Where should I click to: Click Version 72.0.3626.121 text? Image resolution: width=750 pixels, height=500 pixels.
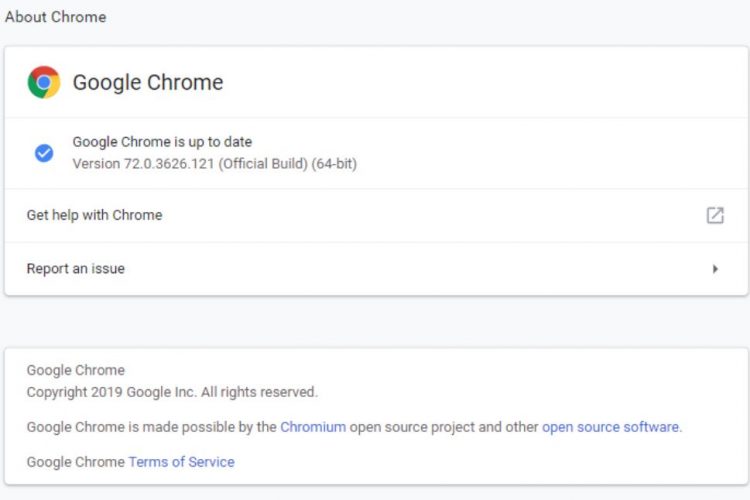[x=215, y=164]
